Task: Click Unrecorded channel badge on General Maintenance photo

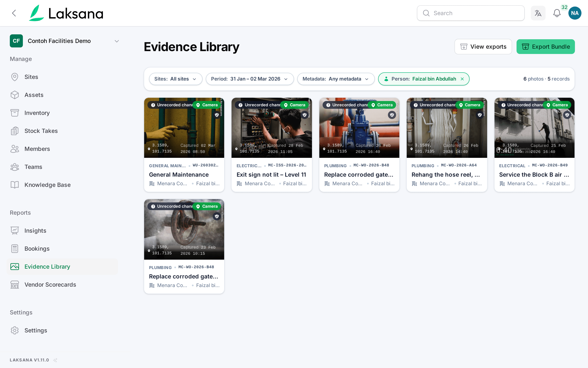Action: pyautogui.click(x=171, y=105)
